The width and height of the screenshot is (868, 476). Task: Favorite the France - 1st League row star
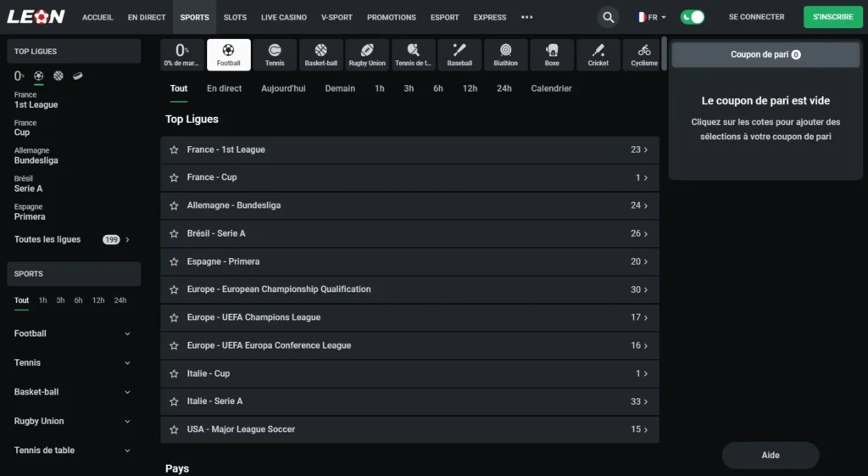pyautogui.click(x=174, y=149)
